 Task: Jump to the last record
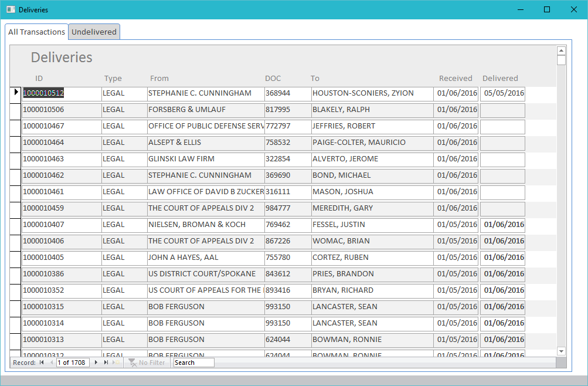coord(106,363)
